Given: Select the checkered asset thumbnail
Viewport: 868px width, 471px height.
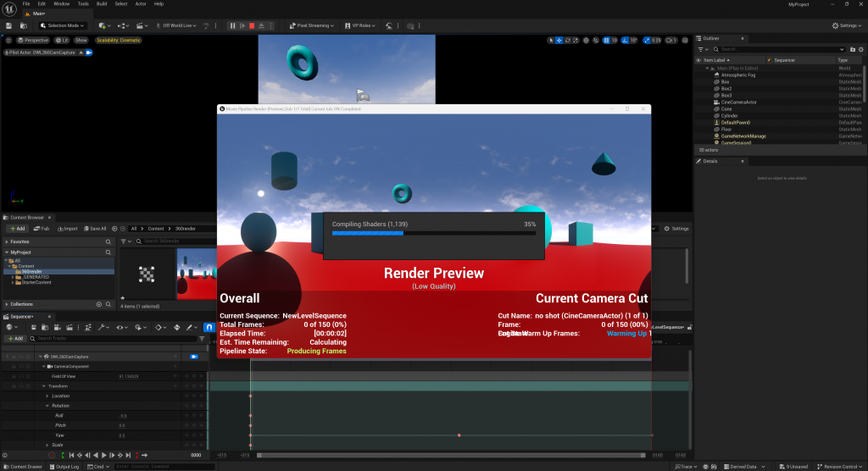Looking at the screenshot, I should [147, 274].
